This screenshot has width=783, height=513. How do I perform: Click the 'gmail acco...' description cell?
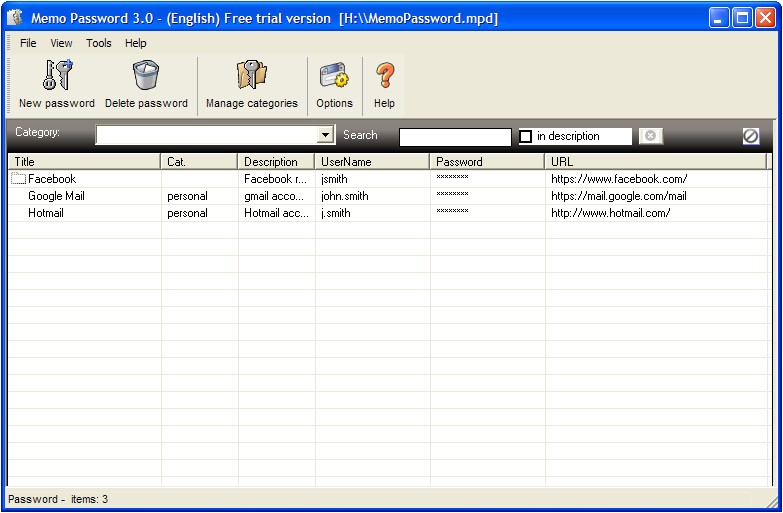(x=274, y=196)
